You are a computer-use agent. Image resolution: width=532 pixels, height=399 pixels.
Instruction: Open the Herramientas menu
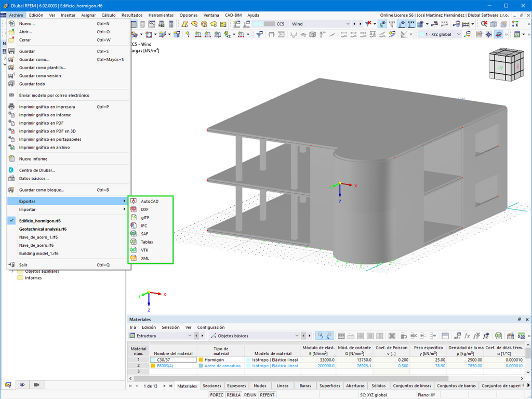click(x=161, y=15)
